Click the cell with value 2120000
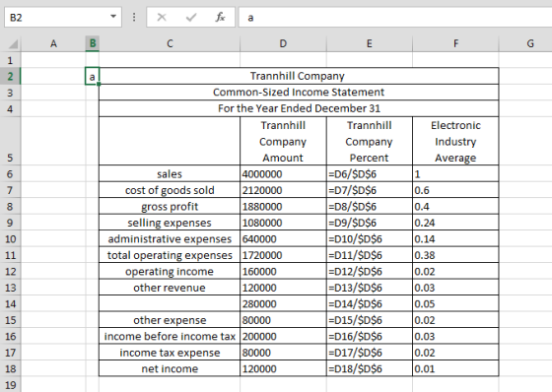 [283, 190]
